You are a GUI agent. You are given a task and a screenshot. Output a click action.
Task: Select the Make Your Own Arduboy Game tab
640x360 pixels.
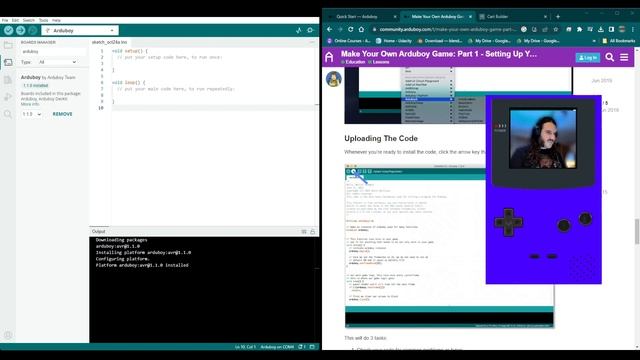pyautogui.click(x=437, y=17)
